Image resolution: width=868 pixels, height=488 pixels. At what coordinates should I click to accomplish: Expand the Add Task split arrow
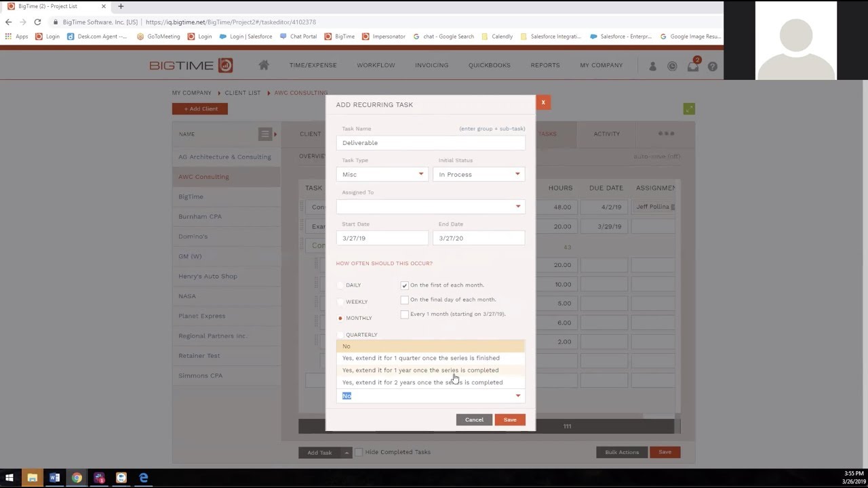click(346, 452)
